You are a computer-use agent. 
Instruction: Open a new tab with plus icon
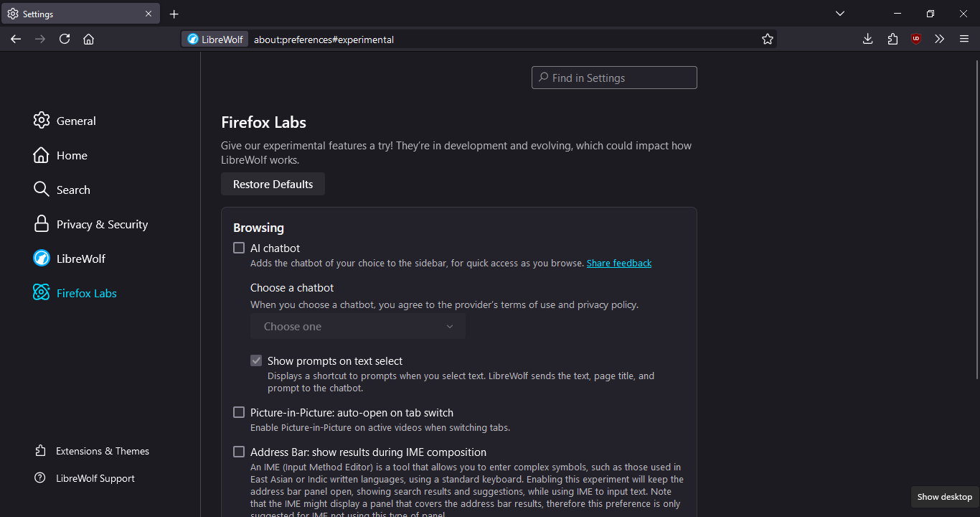click(x=174, y=14)
